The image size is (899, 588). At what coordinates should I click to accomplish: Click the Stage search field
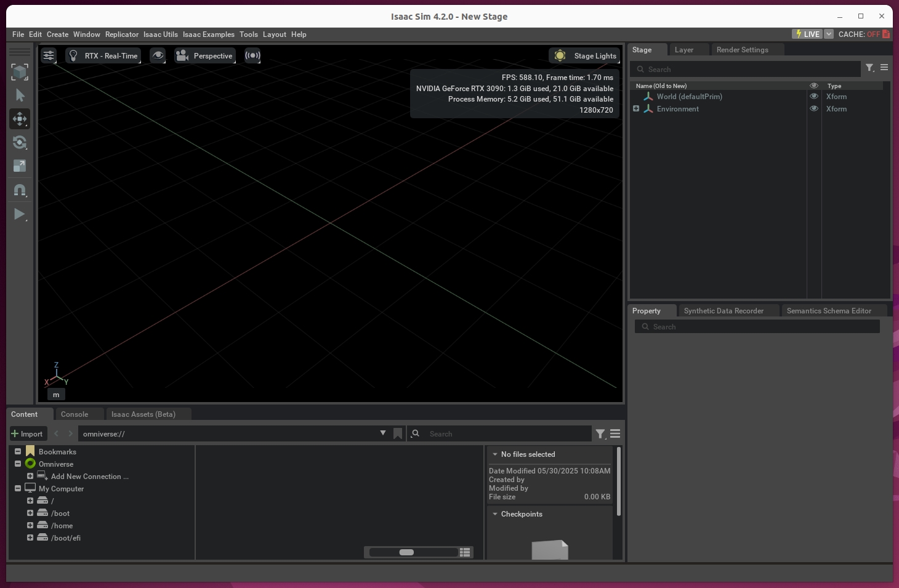tap(745, 69)
